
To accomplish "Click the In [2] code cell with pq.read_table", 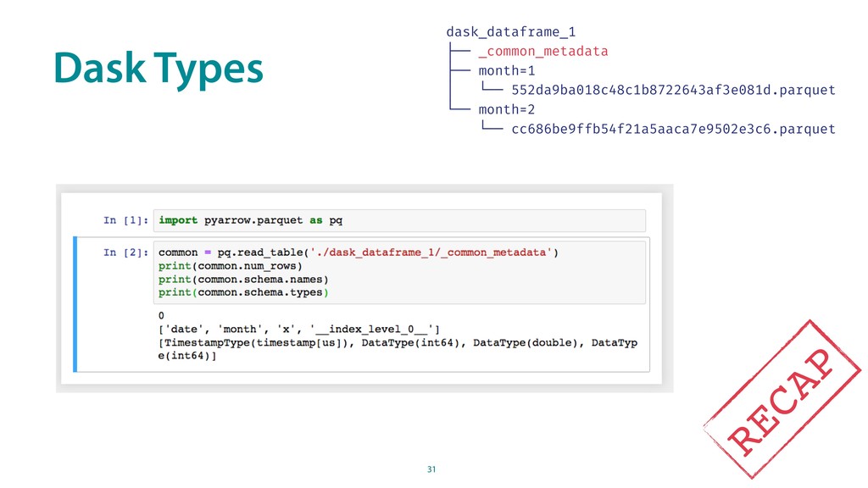I will point(399,272).
